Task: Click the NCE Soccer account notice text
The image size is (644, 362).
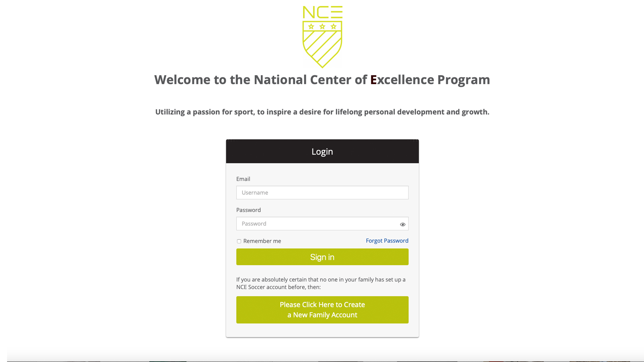Action: pos(321,283)
